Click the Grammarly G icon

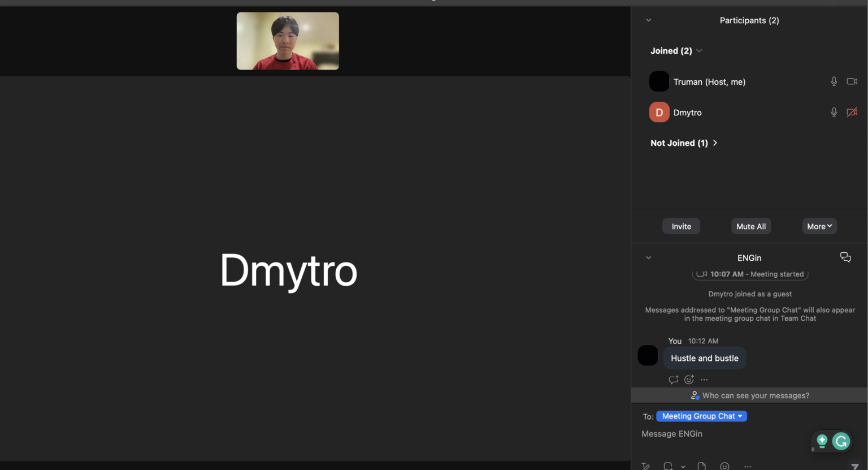tap(841, 441)
